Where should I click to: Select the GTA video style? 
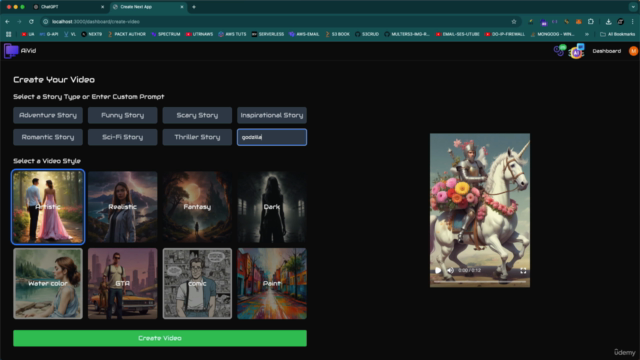[x=122, y=283]
